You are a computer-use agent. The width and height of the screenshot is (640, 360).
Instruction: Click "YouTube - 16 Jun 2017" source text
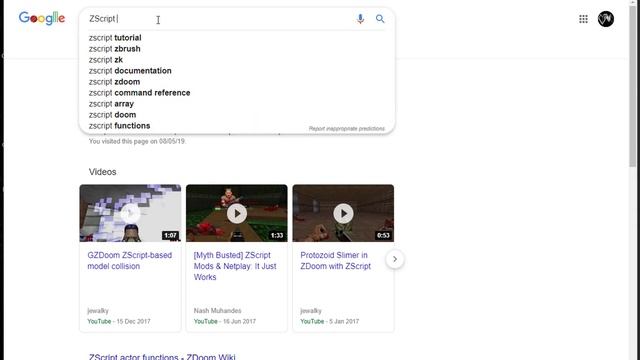pyautogui.click(x=224, y=321)
